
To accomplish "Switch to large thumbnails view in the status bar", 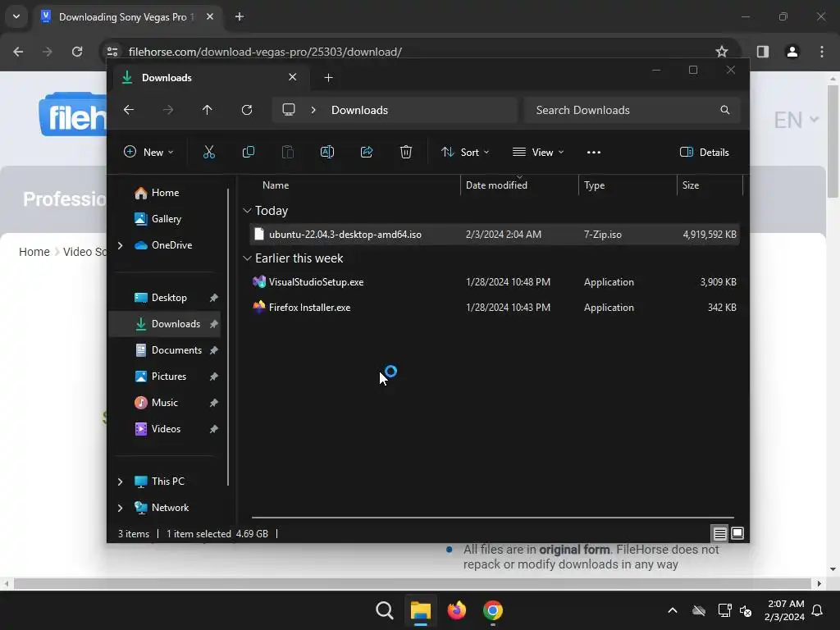I will click(737, 533).
